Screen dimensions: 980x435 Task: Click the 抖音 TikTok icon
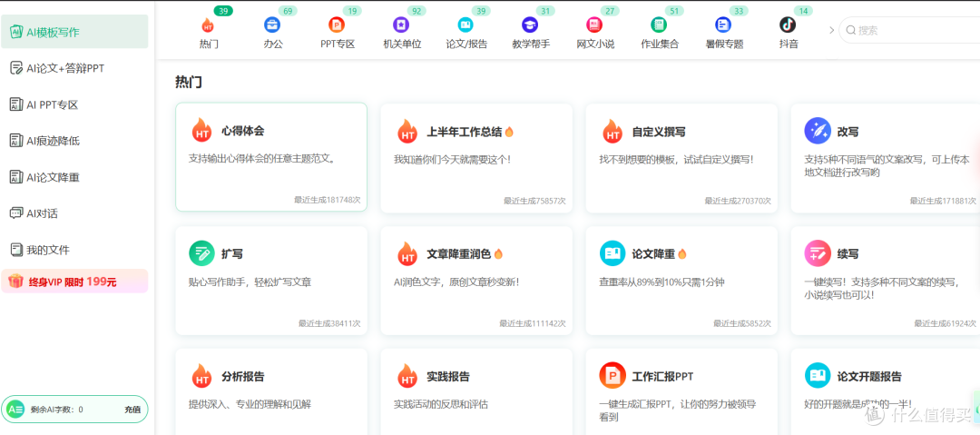click(x=788, y=25)
